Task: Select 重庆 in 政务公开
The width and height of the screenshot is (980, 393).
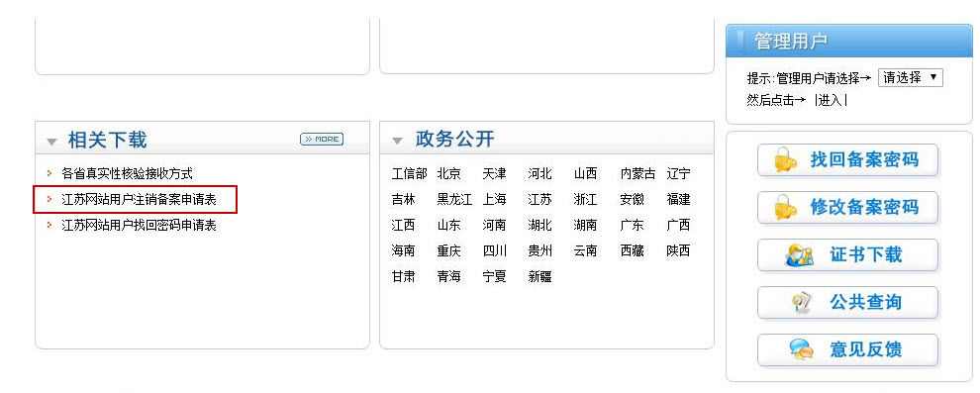Action: (x=448, y=250)
